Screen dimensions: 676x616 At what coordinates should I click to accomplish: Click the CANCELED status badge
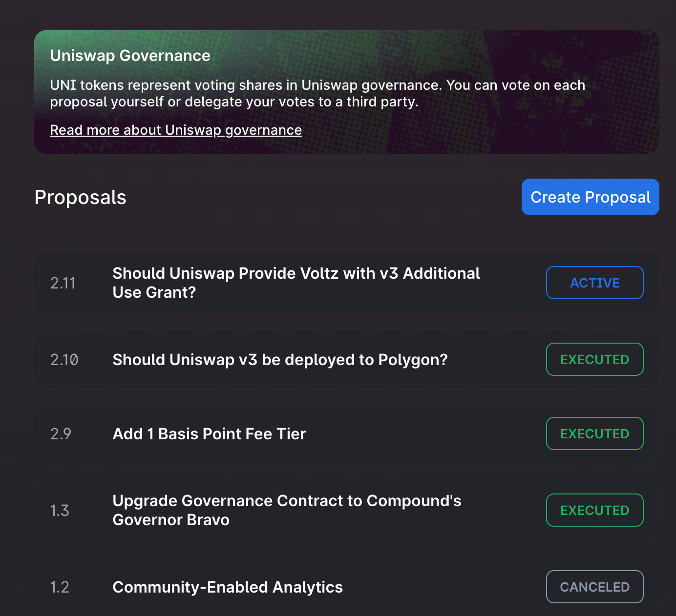(x=594, y=587)
